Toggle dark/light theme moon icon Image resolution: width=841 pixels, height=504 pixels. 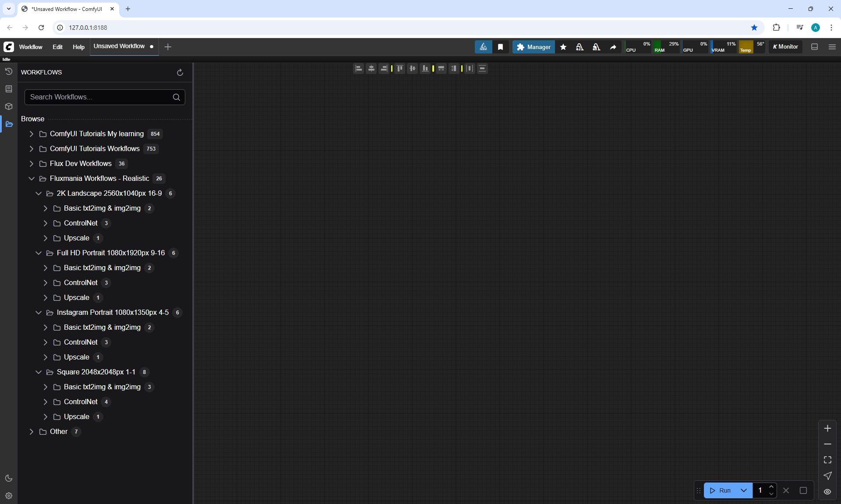point(9,478)
